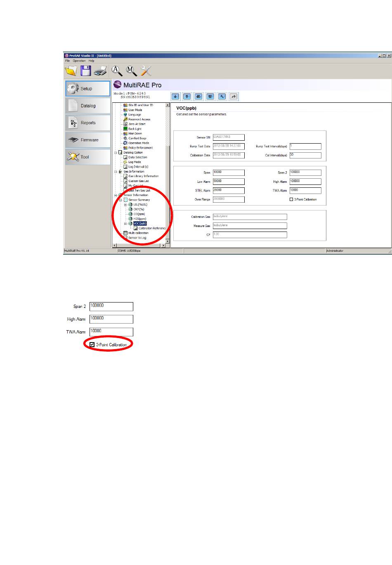
Task: Click the magnifier M detect icon
Action: (x=132, y=71)
